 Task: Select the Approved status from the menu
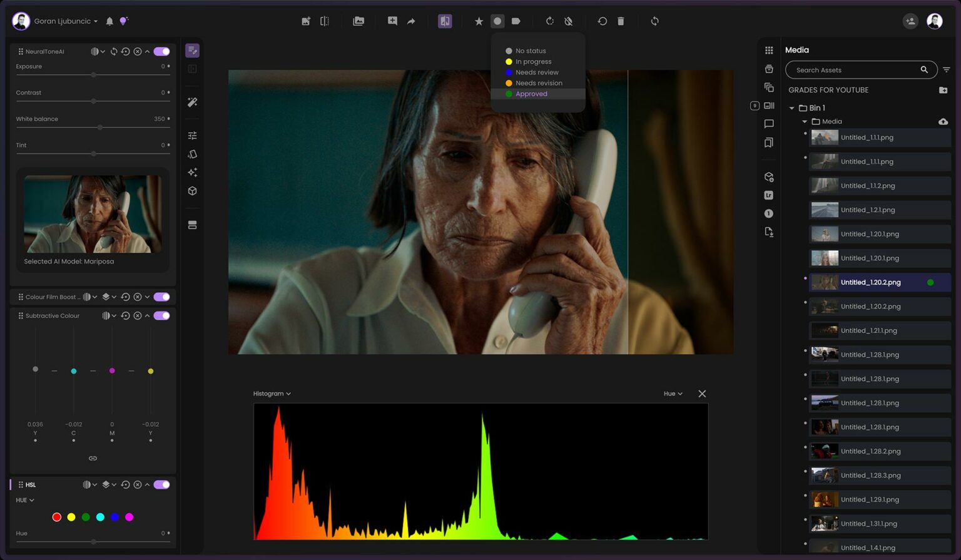[531, 94]
